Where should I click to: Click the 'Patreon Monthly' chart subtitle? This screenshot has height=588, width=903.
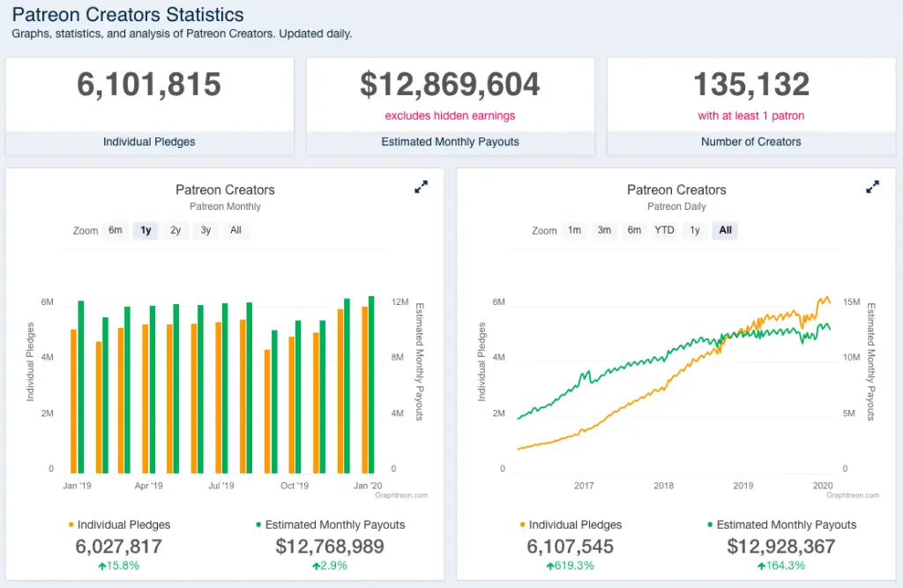pos(225,206)
